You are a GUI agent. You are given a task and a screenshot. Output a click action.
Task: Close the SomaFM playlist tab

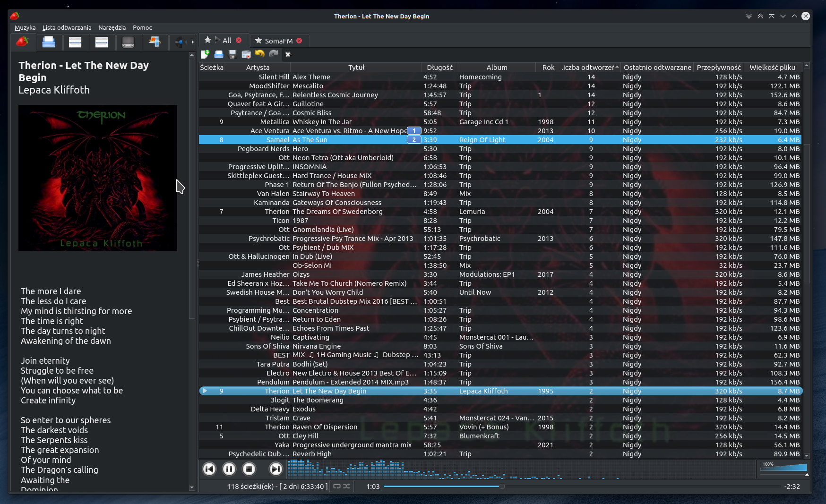[x=299, y=41]
